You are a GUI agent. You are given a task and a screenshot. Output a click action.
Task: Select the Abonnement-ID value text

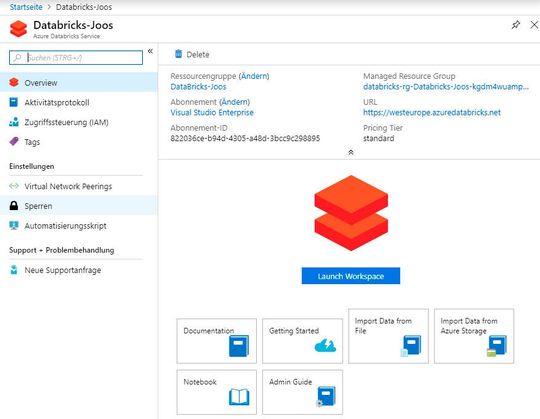click(x=245, y=138)
